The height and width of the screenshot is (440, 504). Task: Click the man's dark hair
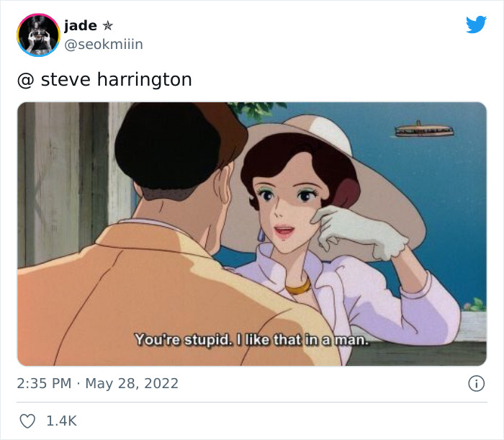pyautogui.click(x=174, y=148)
